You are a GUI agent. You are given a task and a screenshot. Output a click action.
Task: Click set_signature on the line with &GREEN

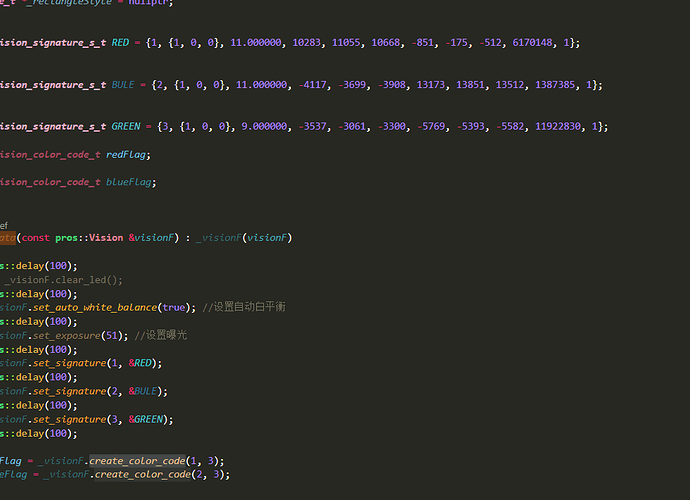tap(70, 420)
